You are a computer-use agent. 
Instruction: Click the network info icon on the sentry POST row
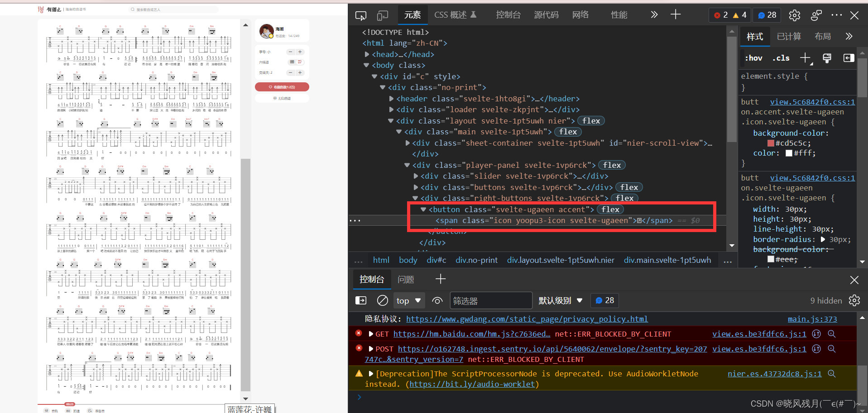point(816,349)
